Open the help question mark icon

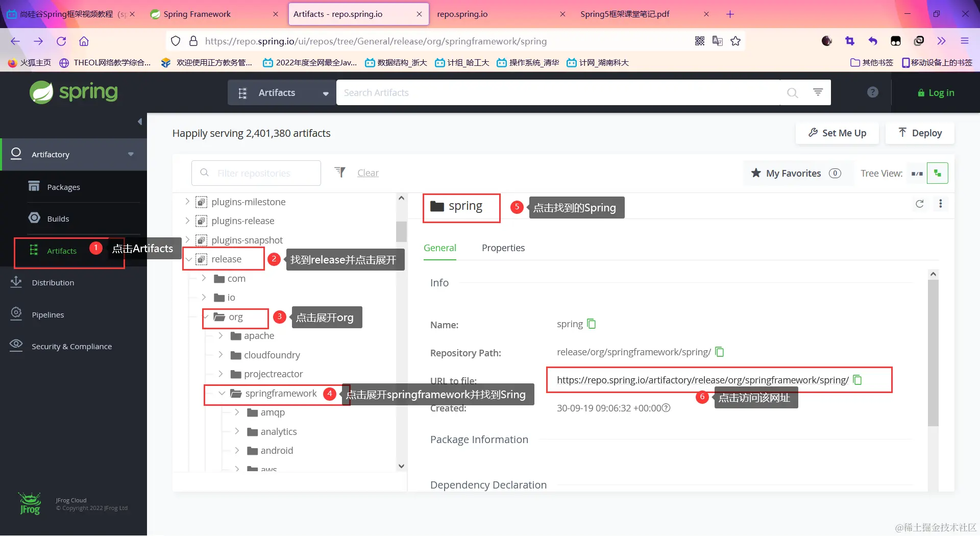tap(873, 92)
